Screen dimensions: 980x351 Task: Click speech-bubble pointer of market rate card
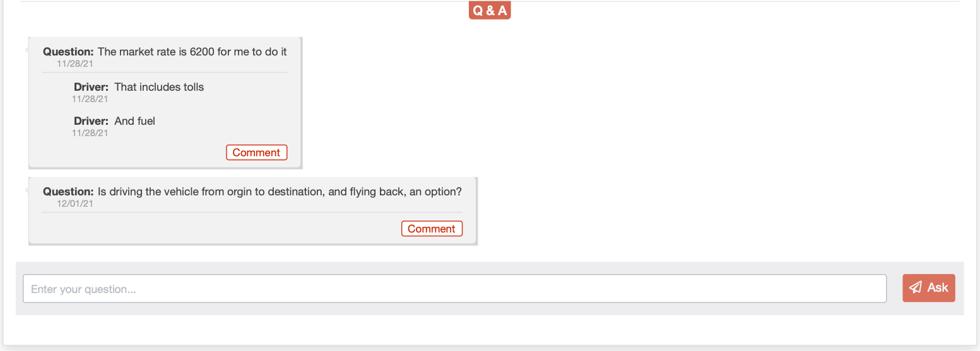pos(27,50)
